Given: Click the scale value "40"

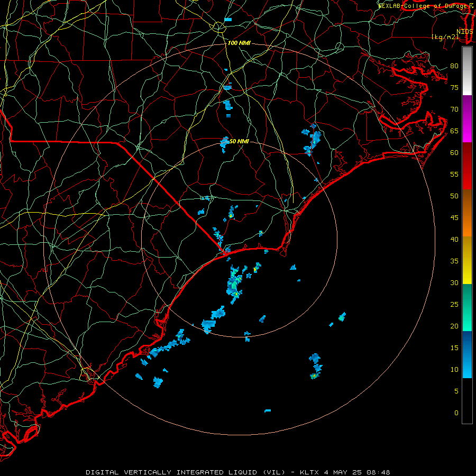Looking at the screenshot, I should coord(454,239).
